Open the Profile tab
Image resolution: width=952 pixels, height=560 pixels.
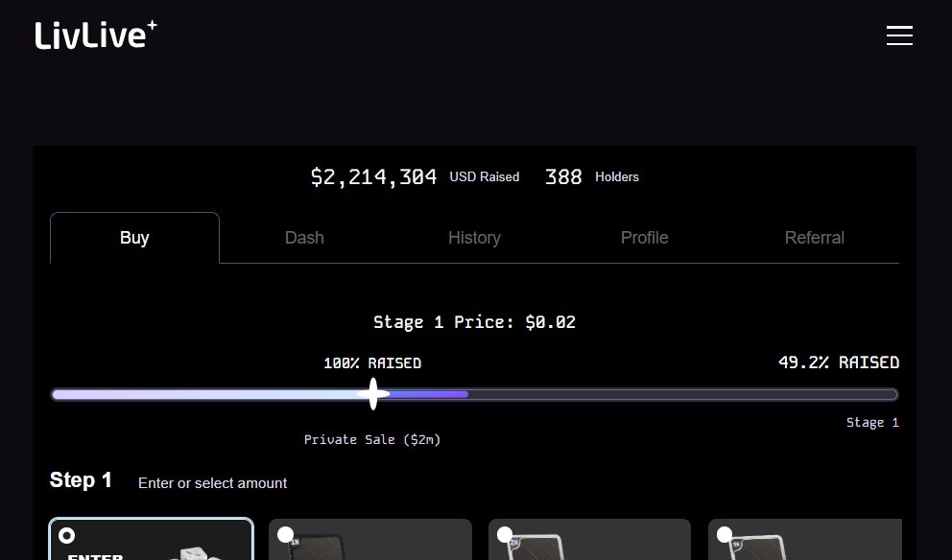[x=644, y=238]
